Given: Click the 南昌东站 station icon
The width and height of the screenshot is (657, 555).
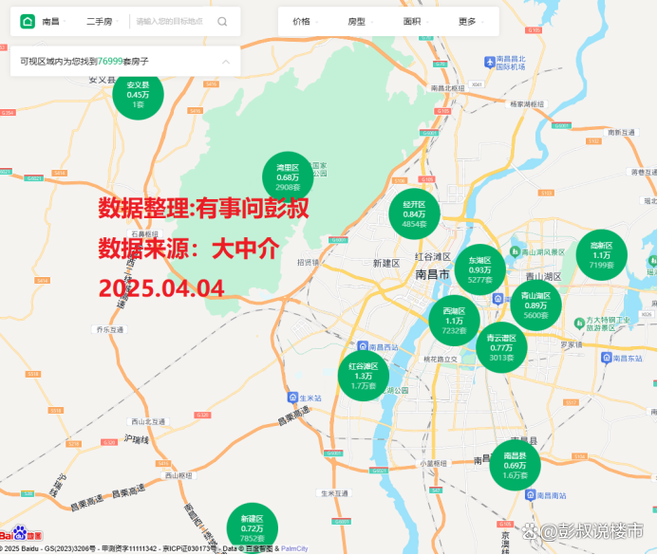Looking at the screenshot, I should tap(606, 357).
